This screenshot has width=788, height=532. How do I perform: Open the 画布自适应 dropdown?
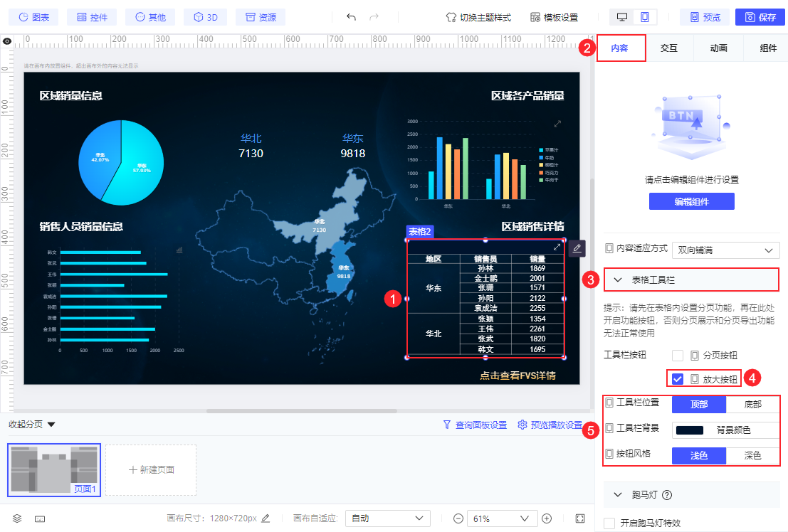(x=387, y=518)
